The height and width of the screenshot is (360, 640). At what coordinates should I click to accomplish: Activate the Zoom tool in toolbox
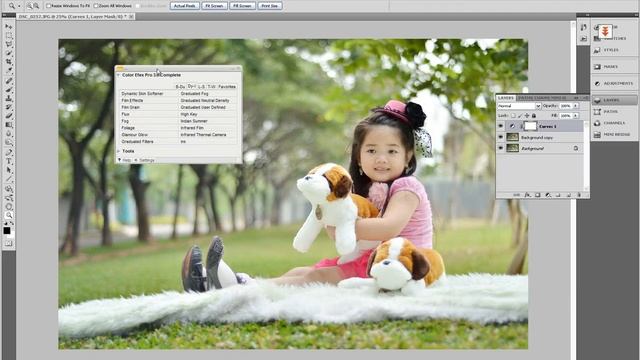point(9,215)
